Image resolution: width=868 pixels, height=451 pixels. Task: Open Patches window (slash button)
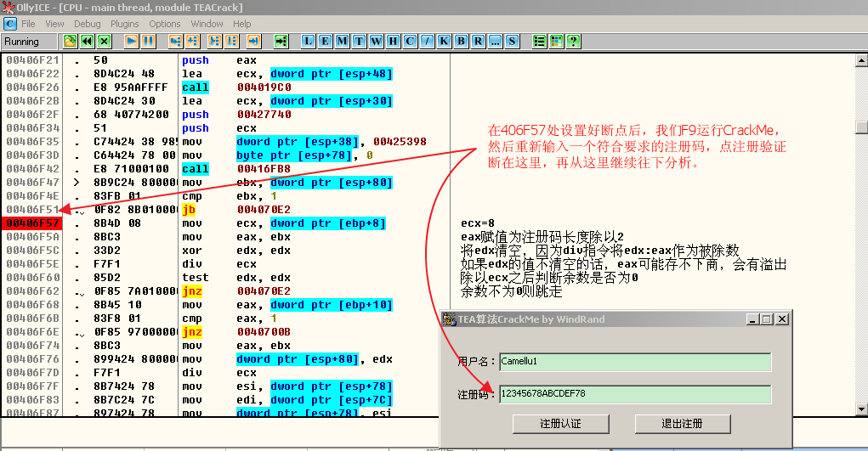pos(428,41)
